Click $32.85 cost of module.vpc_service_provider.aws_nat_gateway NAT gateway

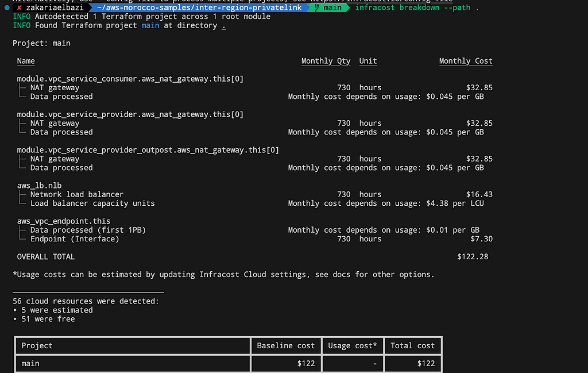479,123
